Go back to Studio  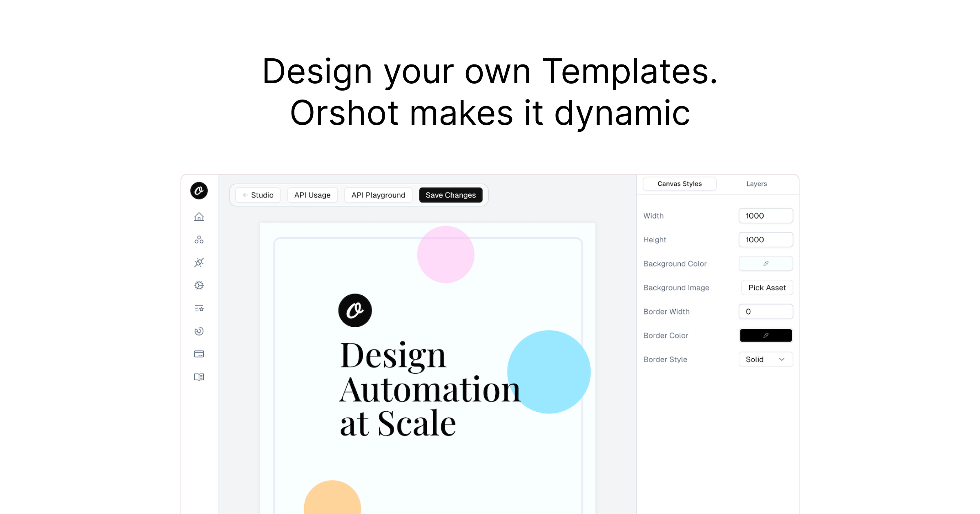258,195
